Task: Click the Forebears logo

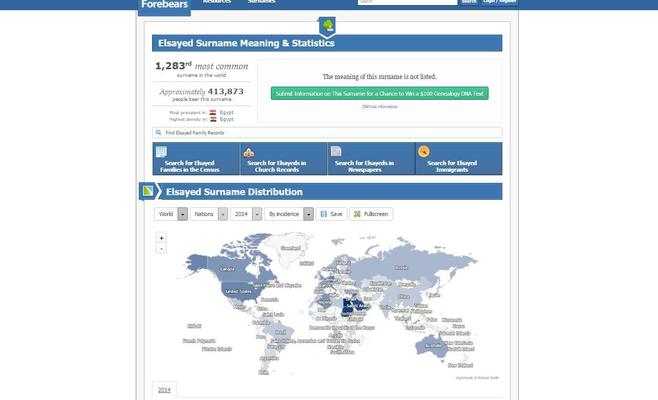Action: (x=163, y=4)
